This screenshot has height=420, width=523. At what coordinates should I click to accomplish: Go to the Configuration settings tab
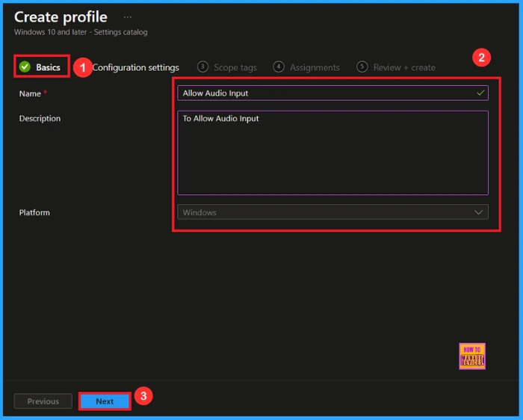136,67
